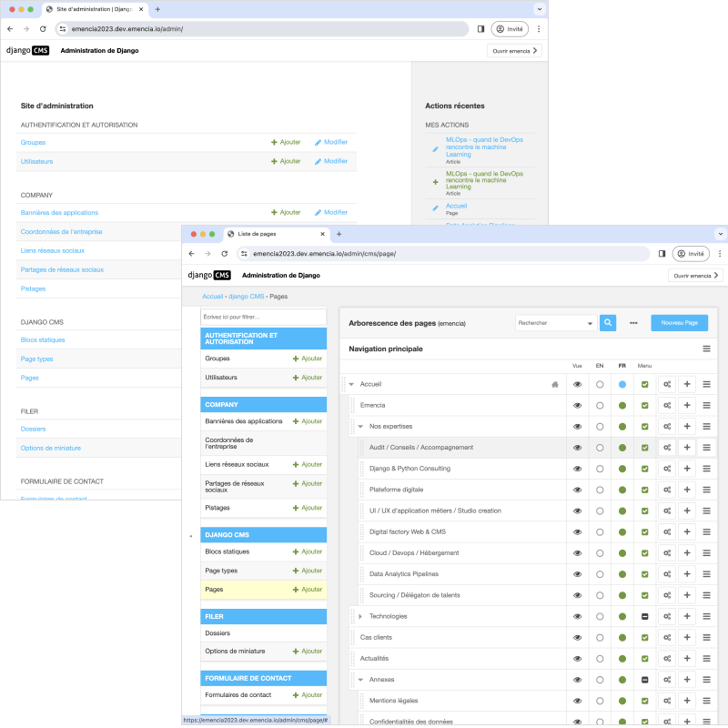Click the Accueil breadcrumb link
Image resolution: width=728 pixels, height=728 pixels.
212,297
